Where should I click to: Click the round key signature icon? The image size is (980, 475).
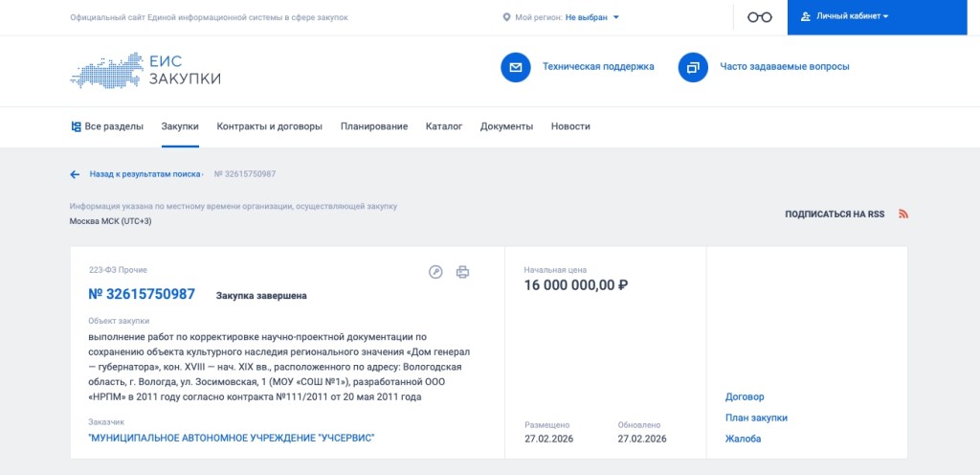tap(435, 272)
